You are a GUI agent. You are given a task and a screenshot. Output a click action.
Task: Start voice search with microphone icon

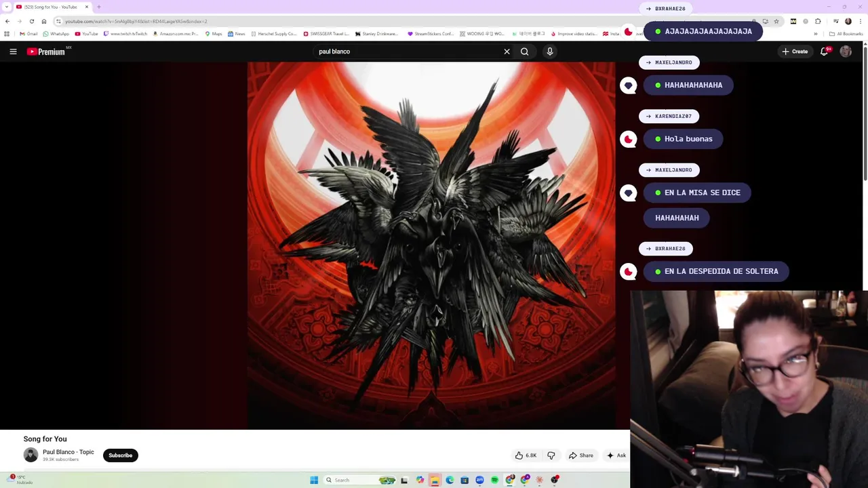[x=550, y=52]
